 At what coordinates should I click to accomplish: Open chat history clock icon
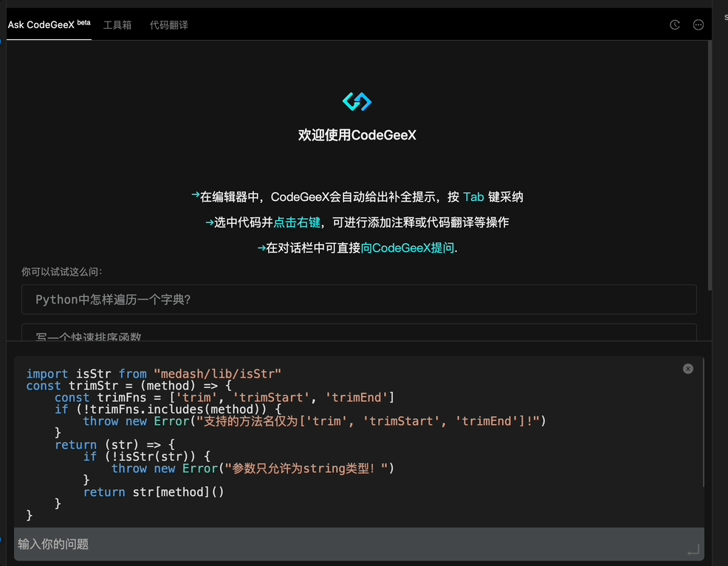click(x=675, y=25)
